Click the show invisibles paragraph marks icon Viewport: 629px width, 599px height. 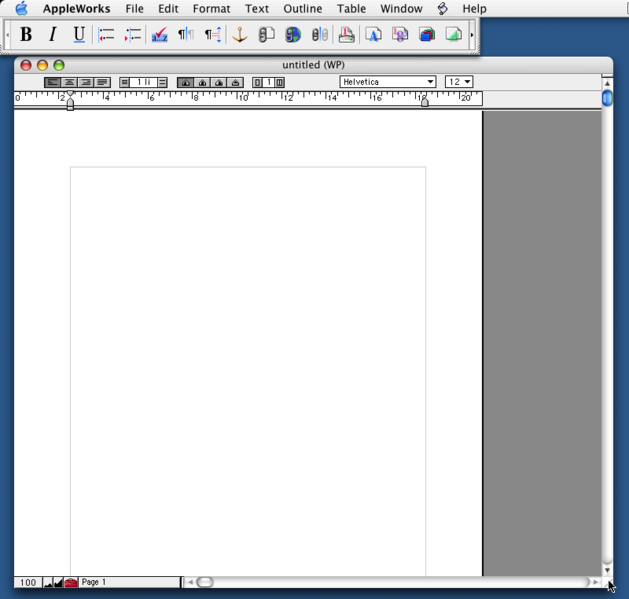[x=186, y=35]
